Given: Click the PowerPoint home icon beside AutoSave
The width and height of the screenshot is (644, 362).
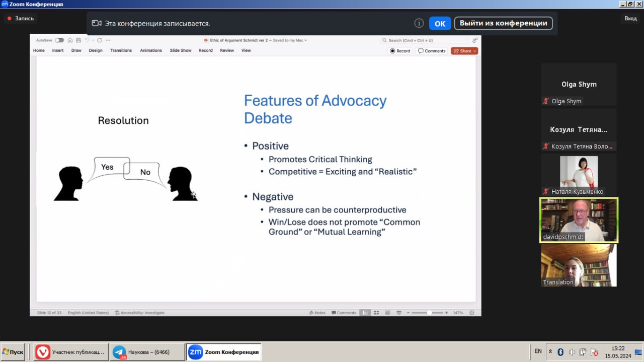Looking at the screenshot, I should pyautogui.click(x=70, y=40).
